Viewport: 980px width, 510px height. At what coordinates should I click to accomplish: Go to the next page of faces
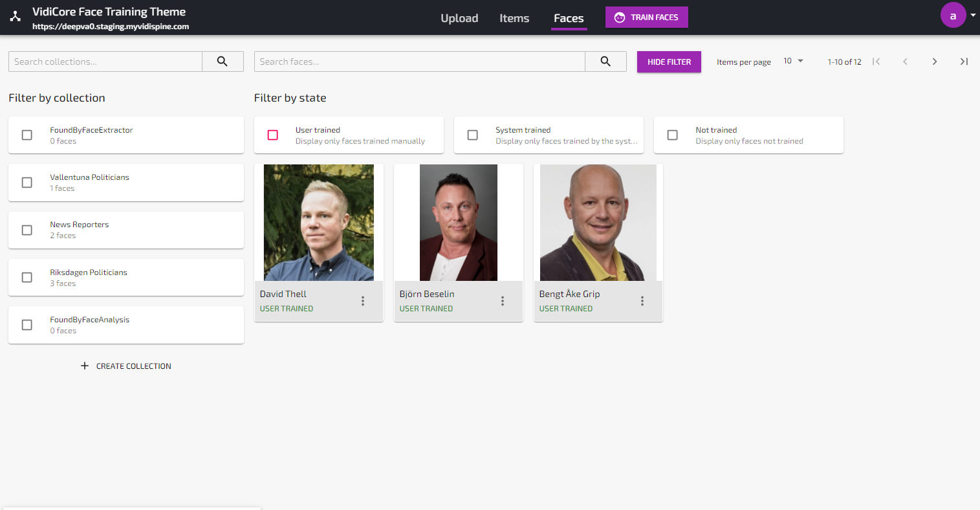(x=935, y=61)
